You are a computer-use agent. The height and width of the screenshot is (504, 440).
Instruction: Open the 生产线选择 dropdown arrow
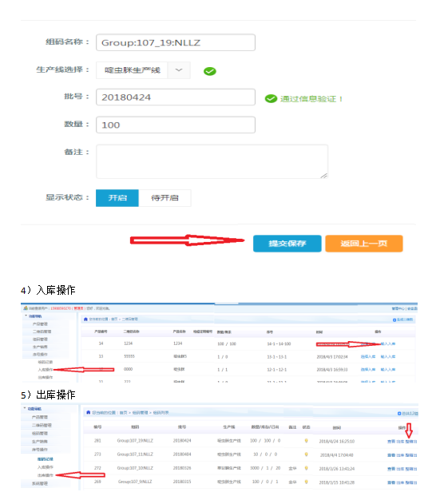[179, 70]
